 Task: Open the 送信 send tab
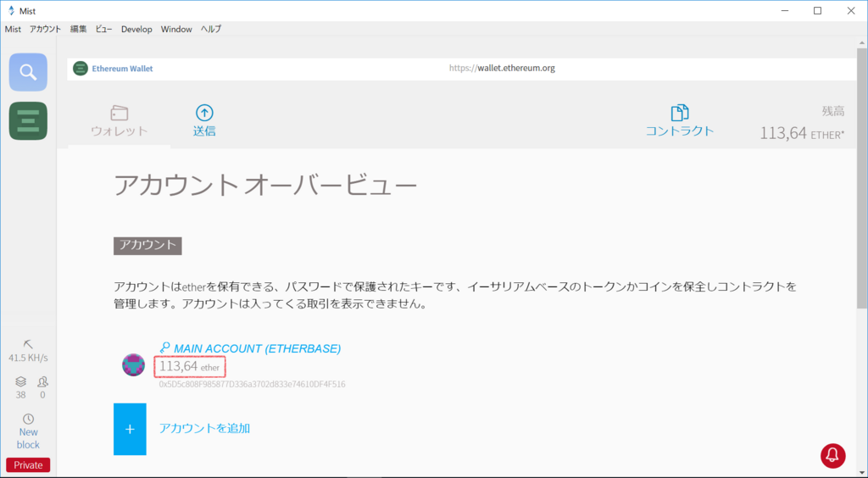pos(204,121)
